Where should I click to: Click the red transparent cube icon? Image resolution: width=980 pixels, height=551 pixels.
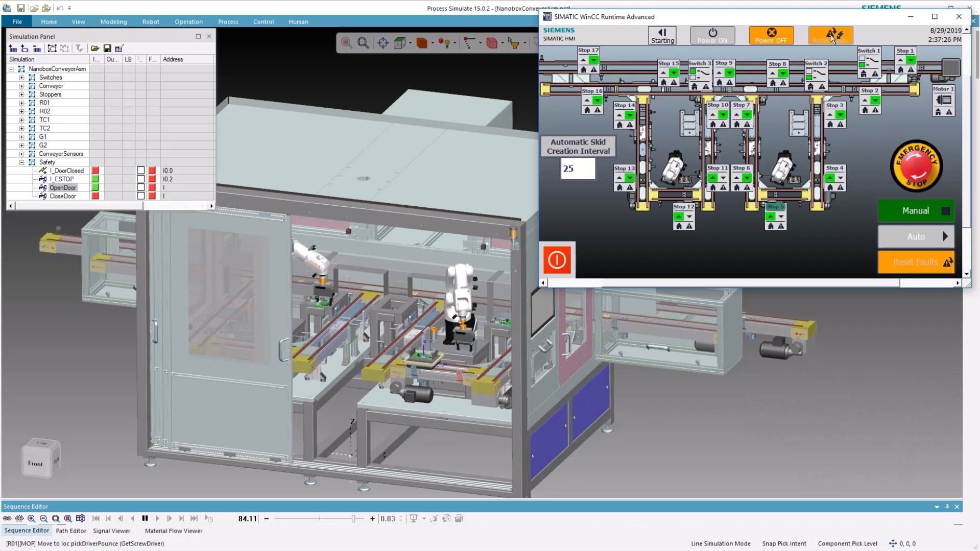(492, 43)
